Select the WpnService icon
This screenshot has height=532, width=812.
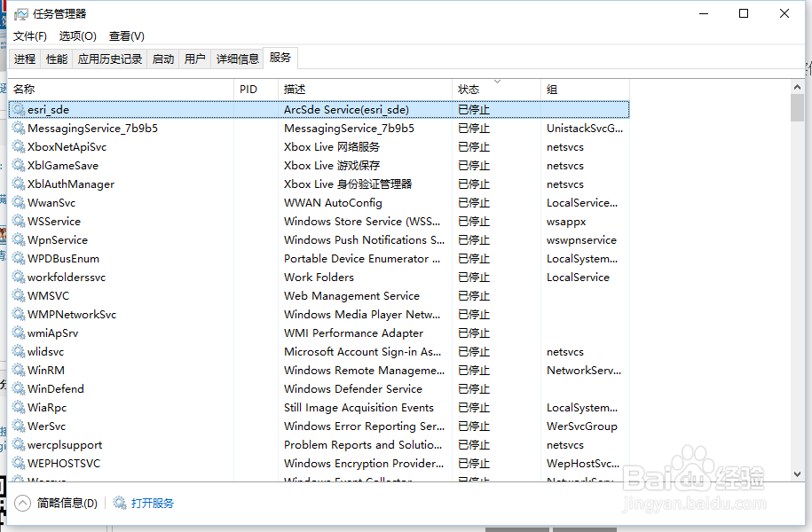(x=19, y=239)
